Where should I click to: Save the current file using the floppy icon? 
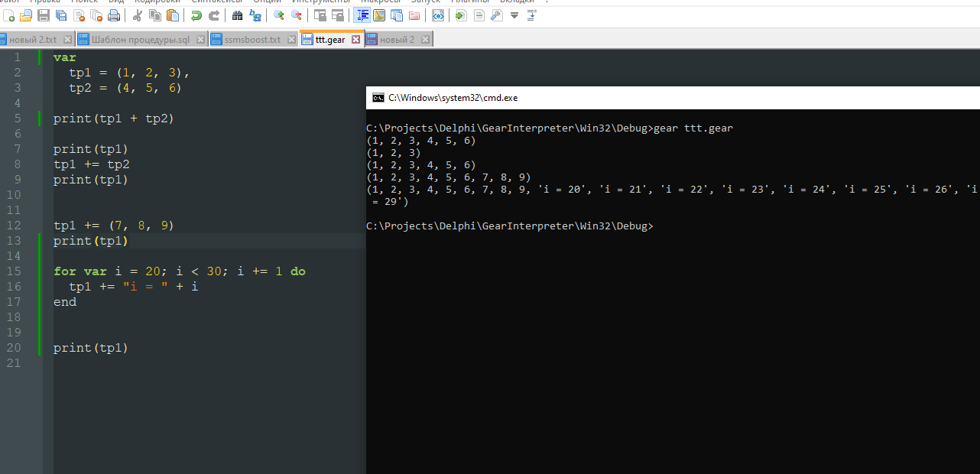(x=44, y=15)
